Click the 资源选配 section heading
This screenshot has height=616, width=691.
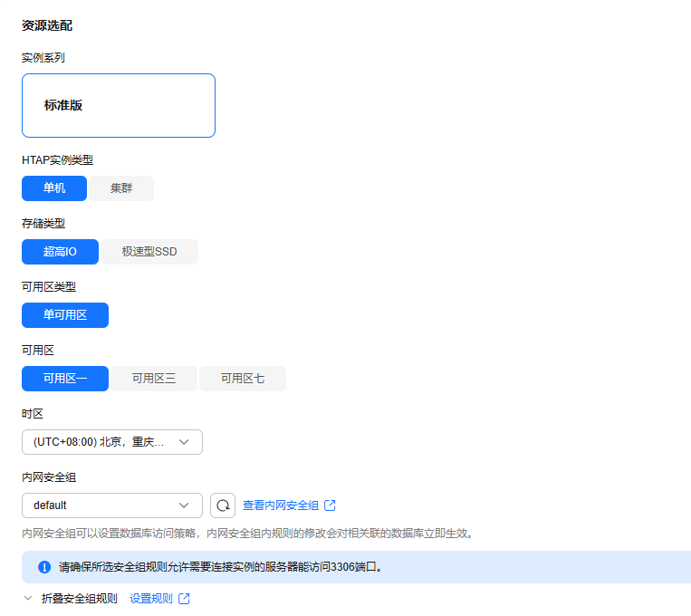pyautogui.click(x=47, y=25)
